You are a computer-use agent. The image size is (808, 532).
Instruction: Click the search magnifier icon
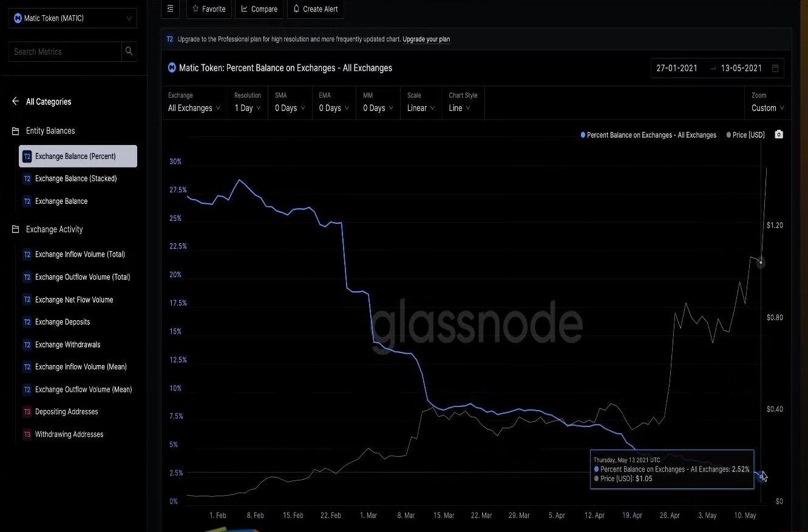(x=129, y=52)
